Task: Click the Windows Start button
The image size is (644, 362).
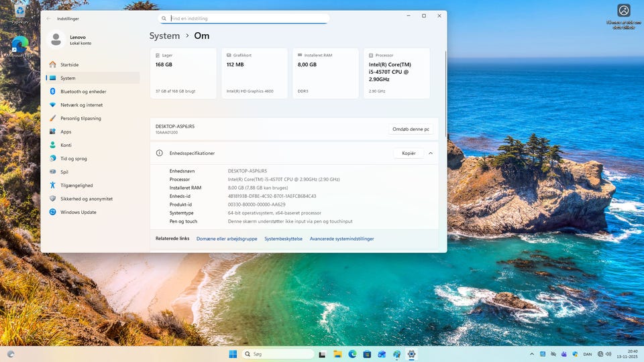Action: (x=233, y=354)
